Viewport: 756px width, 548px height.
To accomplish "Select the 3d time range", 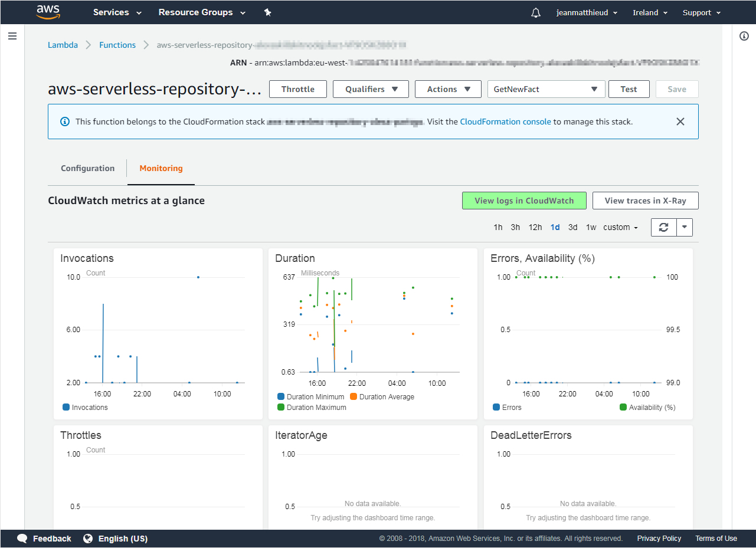I will point(572,227).
